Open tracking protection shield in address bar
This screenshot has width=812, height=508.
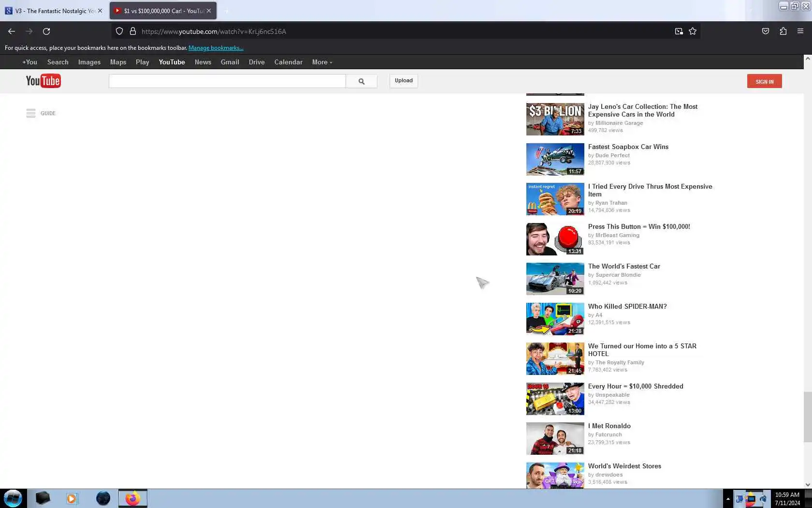click(119, 31)
